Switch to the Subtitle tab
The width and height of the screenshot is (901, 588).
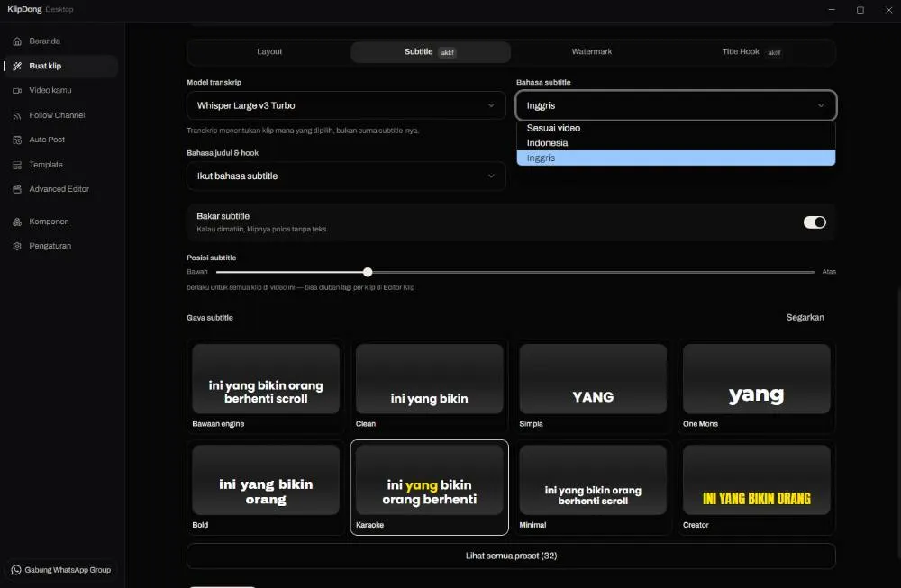pos(431,51)
